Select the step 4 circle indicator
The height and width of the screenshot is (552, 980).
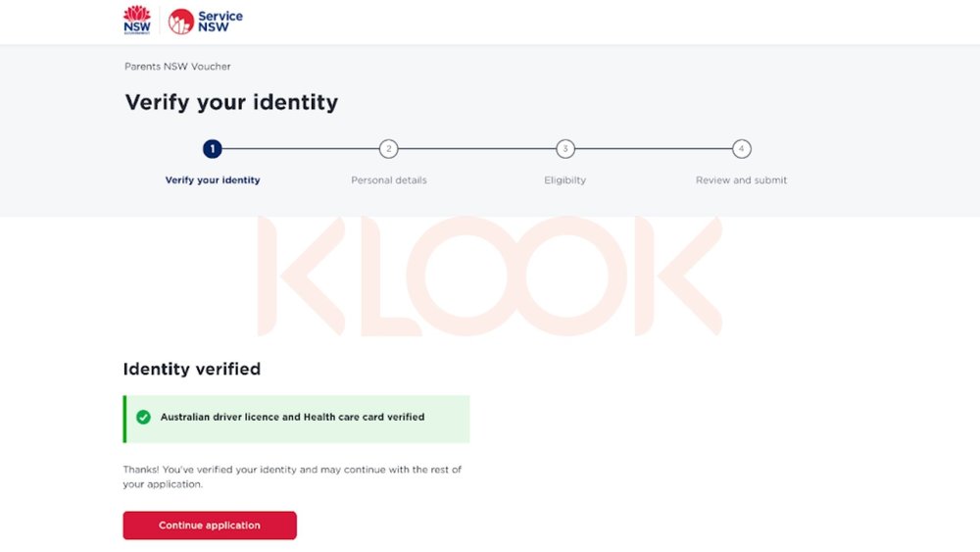(742, 149)
